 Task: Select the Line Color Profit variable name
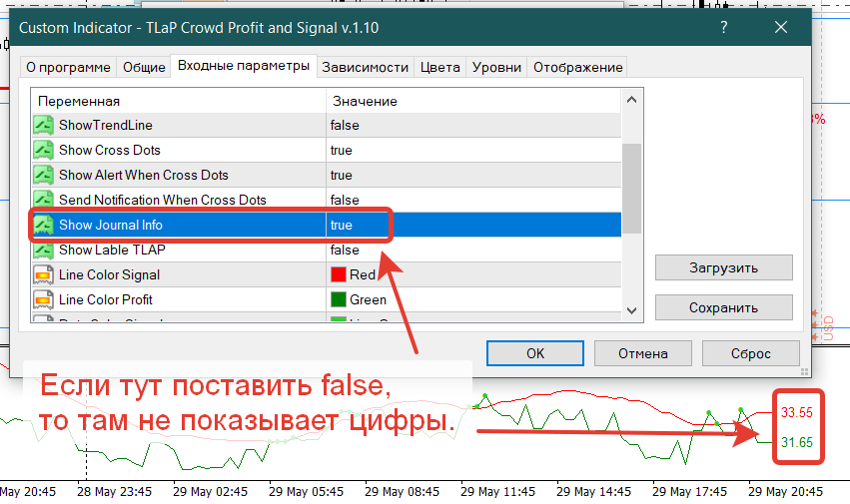[106, 299]
